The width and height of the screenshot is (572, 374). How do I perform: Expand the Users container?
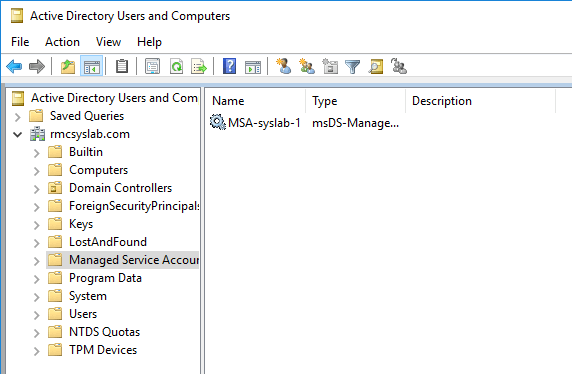(x=36, y=315)
